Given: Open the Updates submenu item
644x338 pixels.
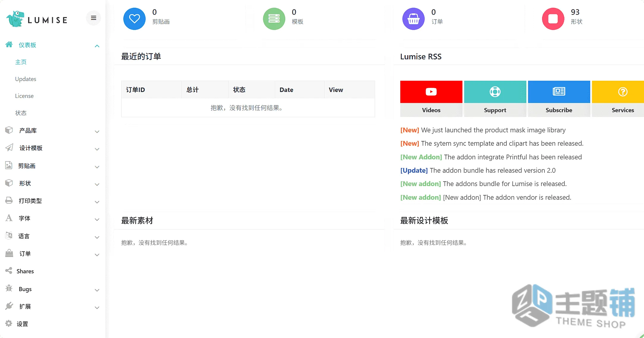Looking at the screenshot, I should click(x=26, y=79).
